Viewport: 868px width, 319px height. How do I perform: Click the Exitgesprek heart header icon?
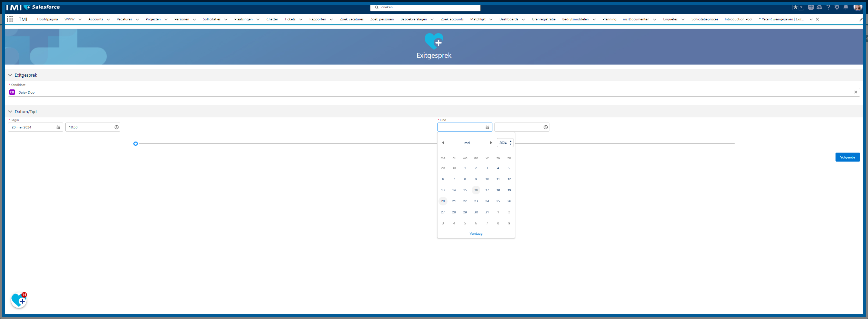pyautogui.click(x=434, y=41)
